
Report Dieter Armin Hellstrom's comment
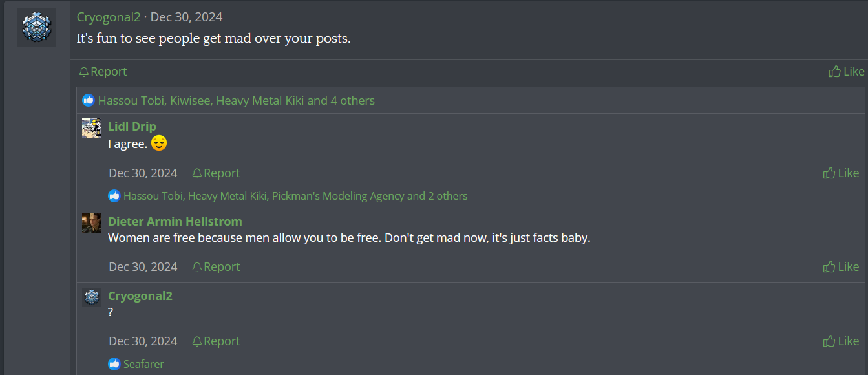(216, 267)
